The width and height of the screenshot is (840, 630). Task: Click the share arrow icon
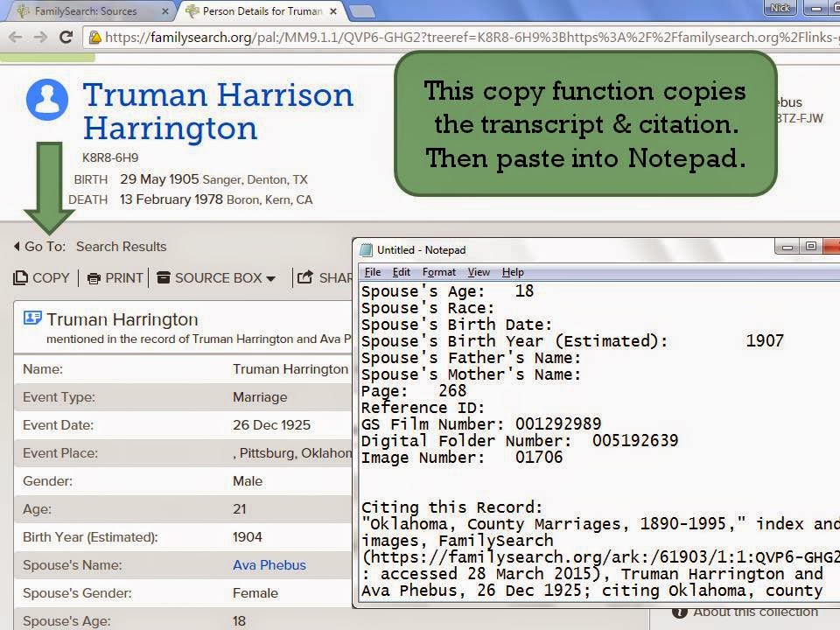(304, 277)
